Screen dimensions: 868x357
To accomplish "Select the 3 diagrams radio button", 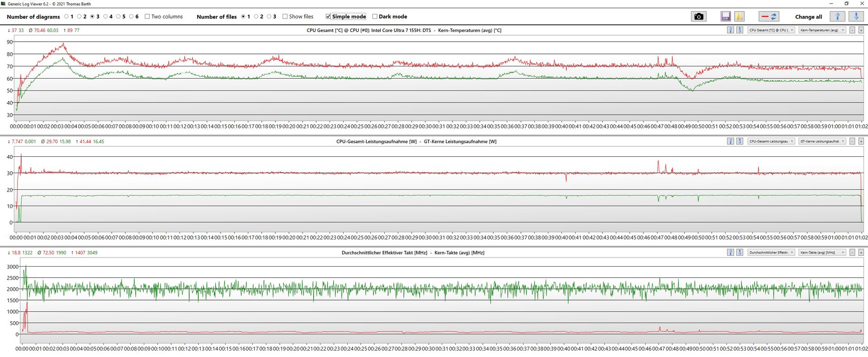I will point(93,17).
